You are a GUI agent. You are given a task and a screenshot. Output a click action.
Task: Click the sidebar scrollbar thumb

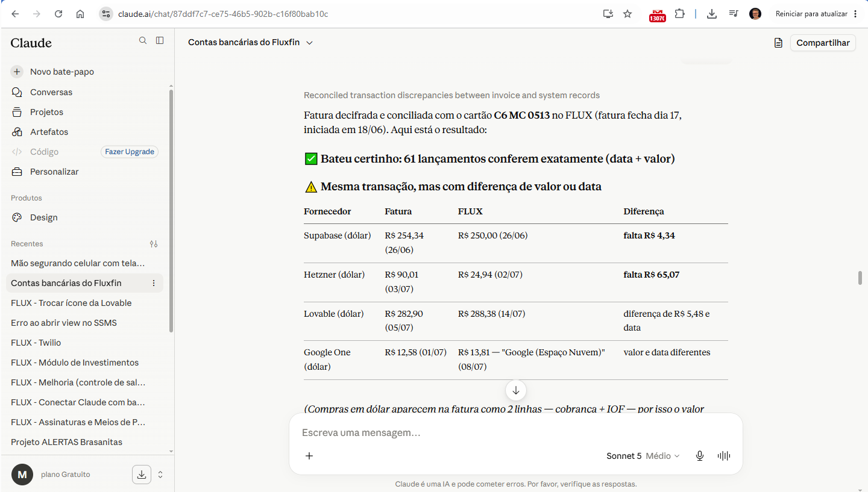[171, 211]
